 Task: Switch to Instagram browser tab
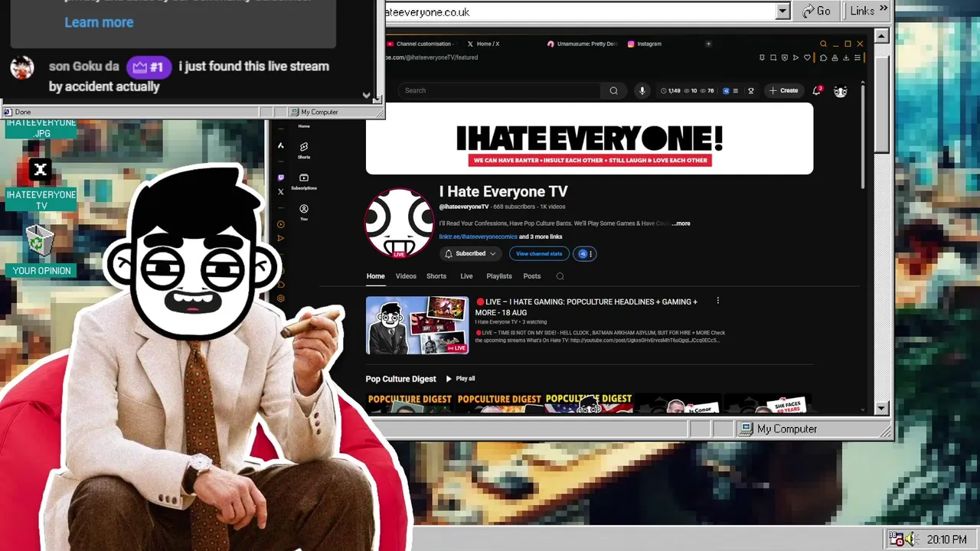[x=644, y=44]
